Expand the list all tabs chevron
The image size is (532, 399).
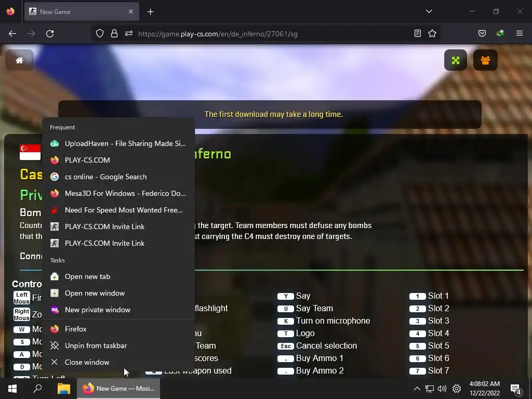point(429,11)
